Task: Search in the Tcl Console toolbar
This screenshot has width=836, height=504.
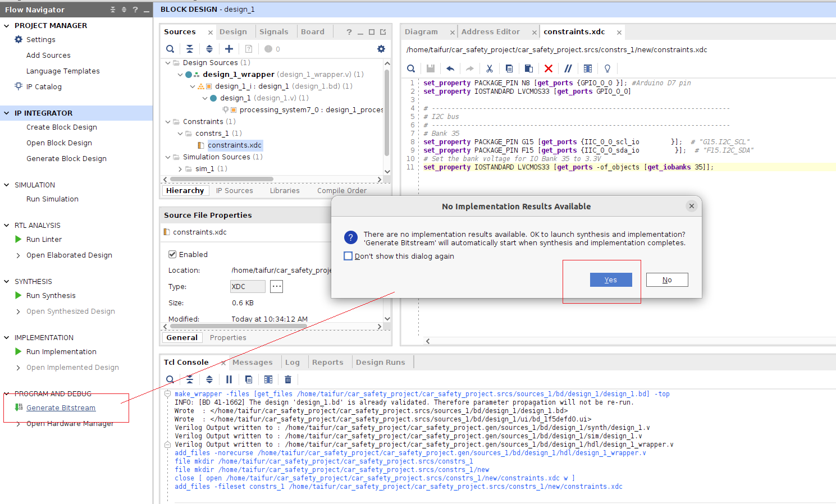Action: click(x=170, y=379)
